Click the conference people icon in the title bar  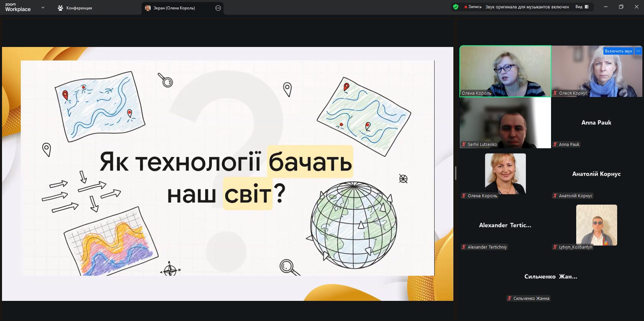[x=60, y=8]
